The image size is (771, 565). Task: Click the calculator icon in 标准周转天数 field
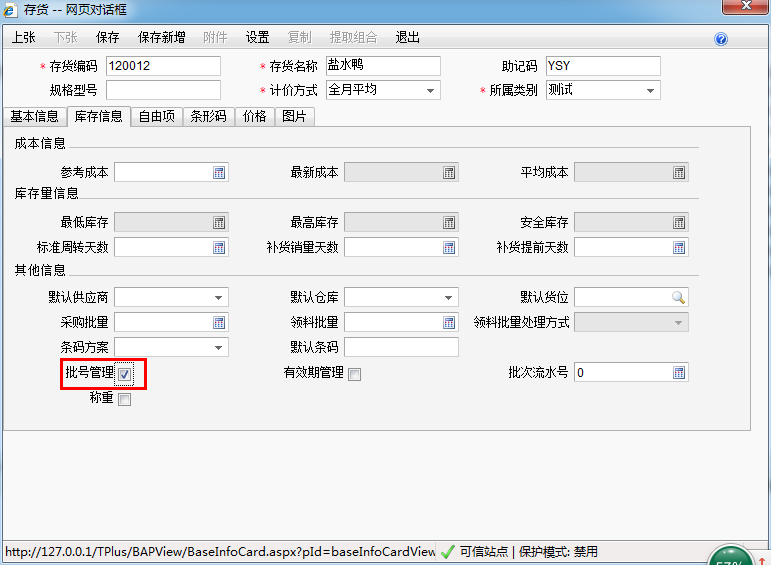(x=219, y=247)
